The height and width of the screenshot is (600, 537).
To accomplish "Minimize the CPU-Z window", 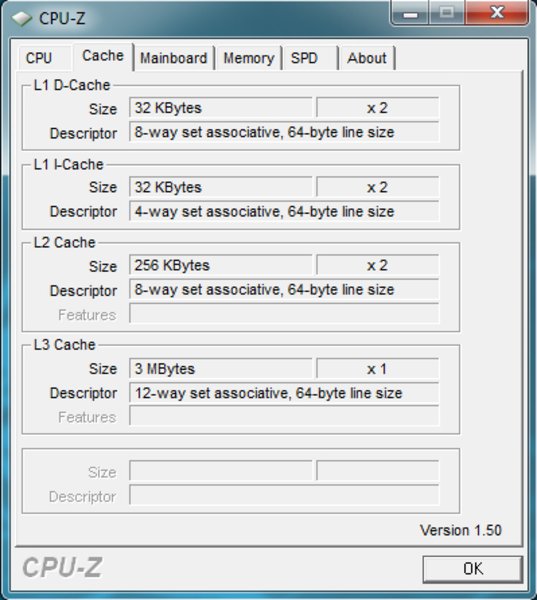I will point(410,13).
